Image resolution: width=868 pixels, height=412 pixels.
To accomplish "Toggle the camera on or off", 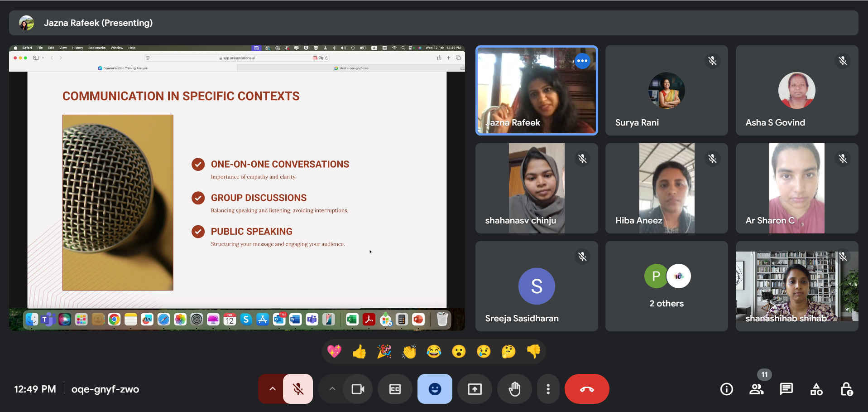I will click(358, 389).
